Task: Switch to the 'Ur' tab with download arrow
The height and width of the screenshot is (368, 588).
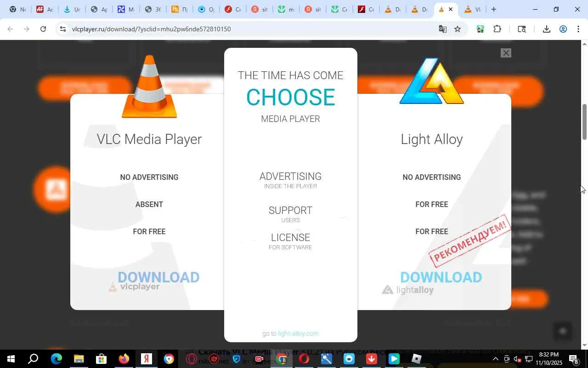Action: pyautogui.click(x=72, y=9)
